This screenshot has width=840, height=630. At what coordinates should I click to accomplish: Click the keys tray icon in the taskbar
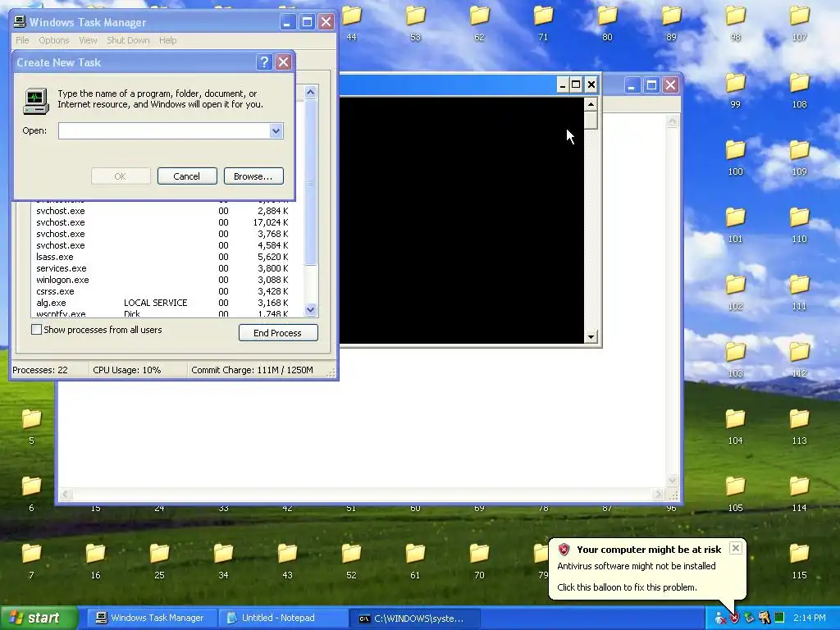tap(764, 619)
